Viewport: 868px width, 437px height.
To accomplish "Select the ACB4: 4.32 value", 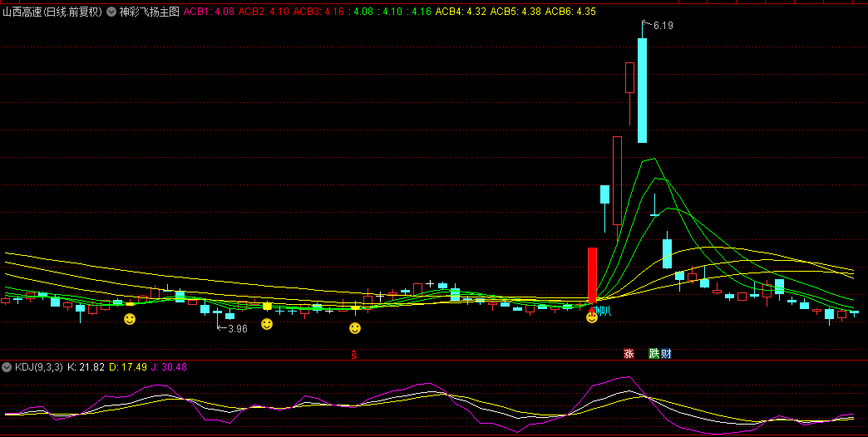I will coord(461,11).
